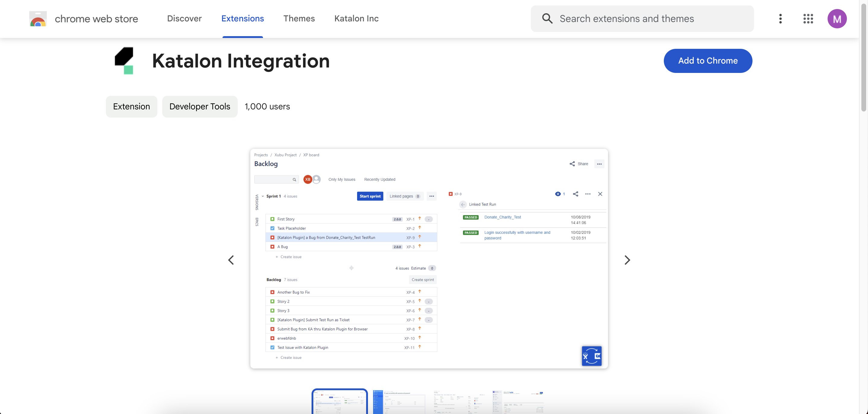The height and width of the screenshot is (414, 868).
Task: Select the second screenshot thumbnail
Action: tap(399, 402)
